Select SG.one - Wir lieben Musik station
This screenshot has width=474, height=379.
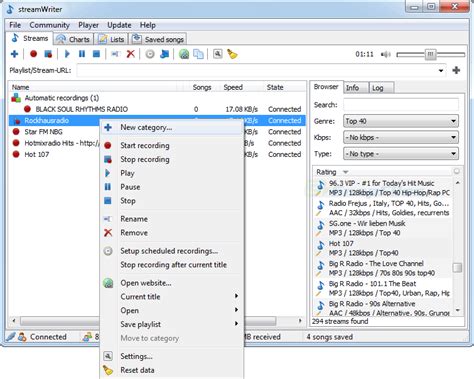383,228
